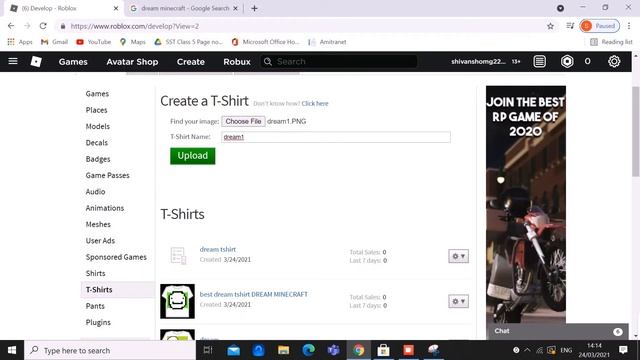
Task: Focus the Roblox search field
Action: click(x=339, y=61)
